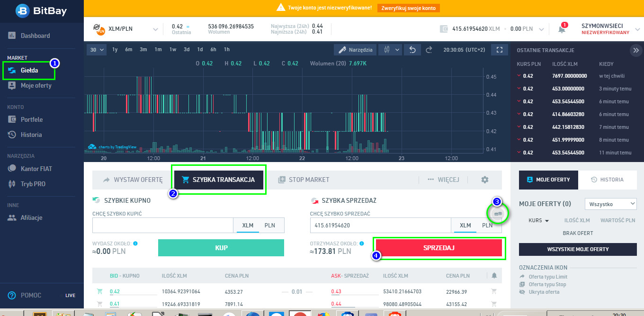Screen dimensions: 644x316
Task: Click the green KUP button
Action: (x=221, y=248)
